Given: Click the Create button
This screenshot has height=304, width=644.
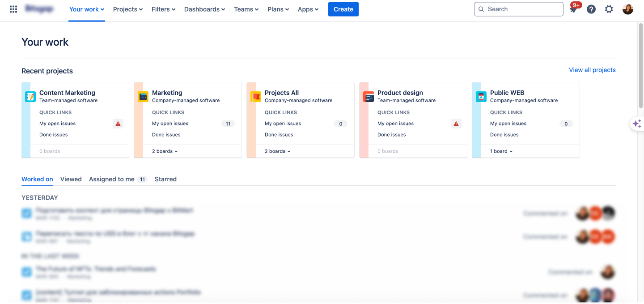Looking at the screenshot, I should [x=343, y=9].
